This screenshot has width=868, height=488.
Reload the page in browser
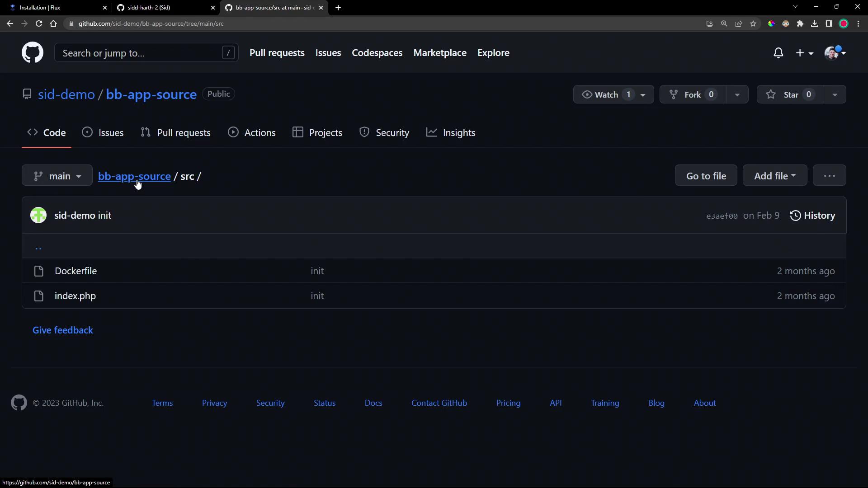tap(39, 23)
